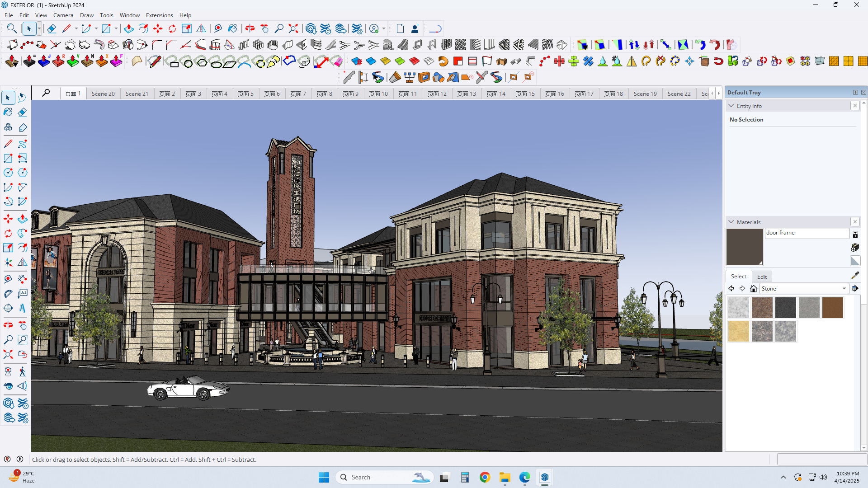Click the Create Material icon
The width and height of the screenshot is (868, 488).
coord(855,247)
